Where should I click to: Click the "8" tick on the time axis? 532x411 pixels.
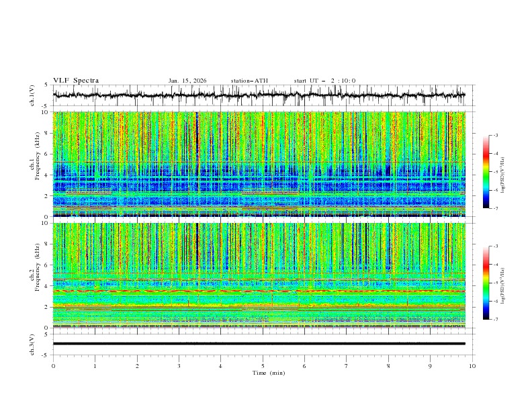coord(388,366)
